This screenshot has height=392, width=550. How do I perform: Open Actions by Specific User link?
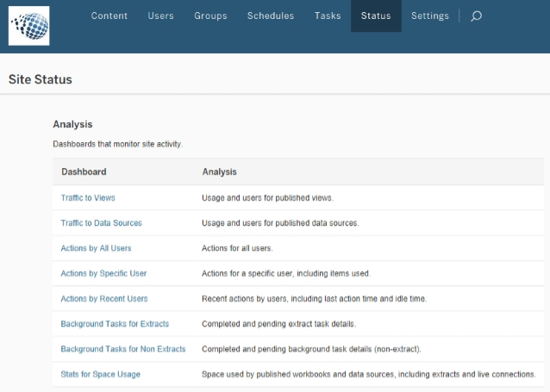tap(103, 273)
